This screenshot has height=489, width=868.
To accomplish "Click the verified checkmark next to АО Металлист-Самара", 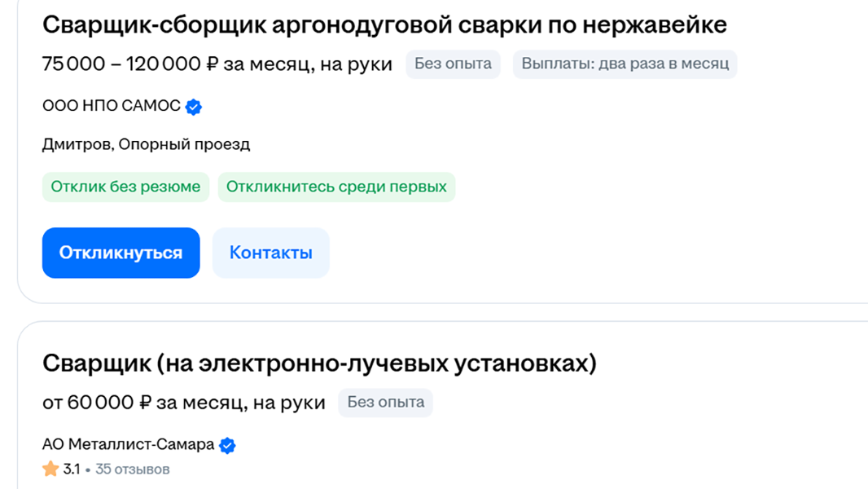I will (228, 445).
